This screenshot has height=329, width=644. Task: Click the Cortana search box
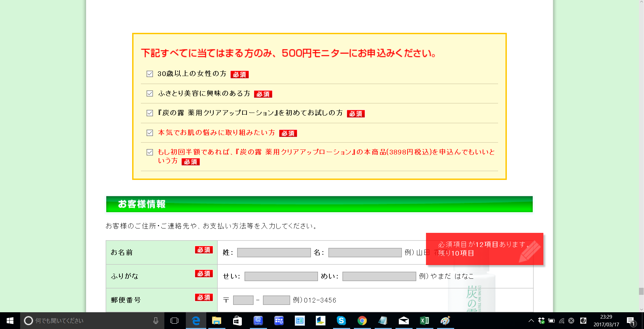click(x=92, y=321)
